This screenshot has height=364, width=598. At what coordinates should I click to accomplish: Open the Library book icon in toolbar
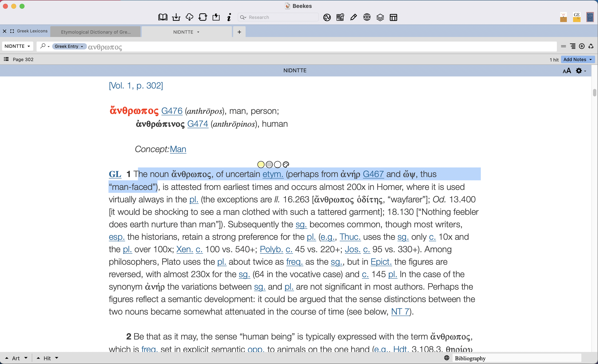coord(163,17)
